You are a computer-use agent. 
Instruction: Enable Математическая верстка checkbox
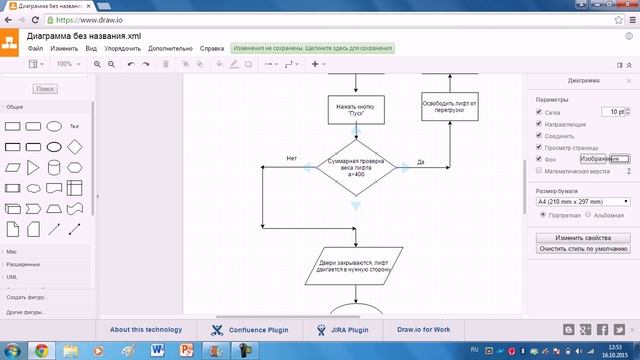[x=539, y=171]
